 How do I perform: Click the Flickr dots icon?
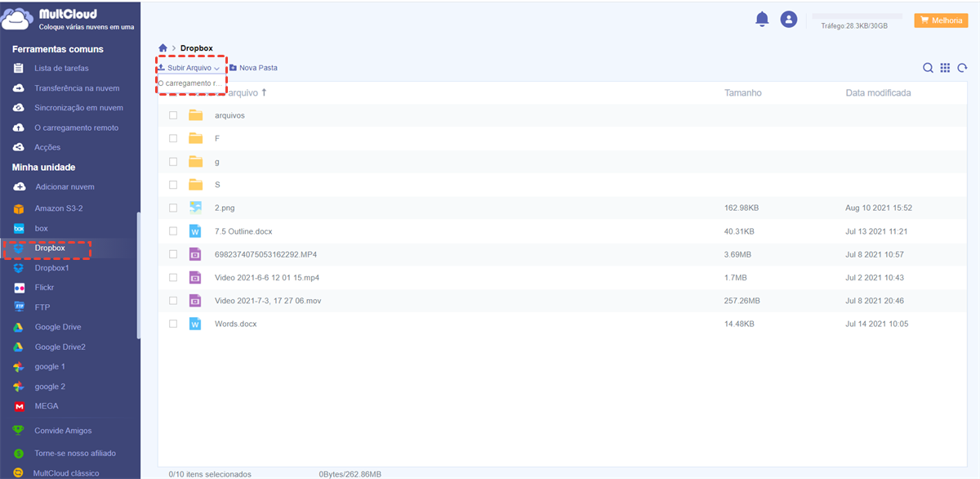coord(19,288)
